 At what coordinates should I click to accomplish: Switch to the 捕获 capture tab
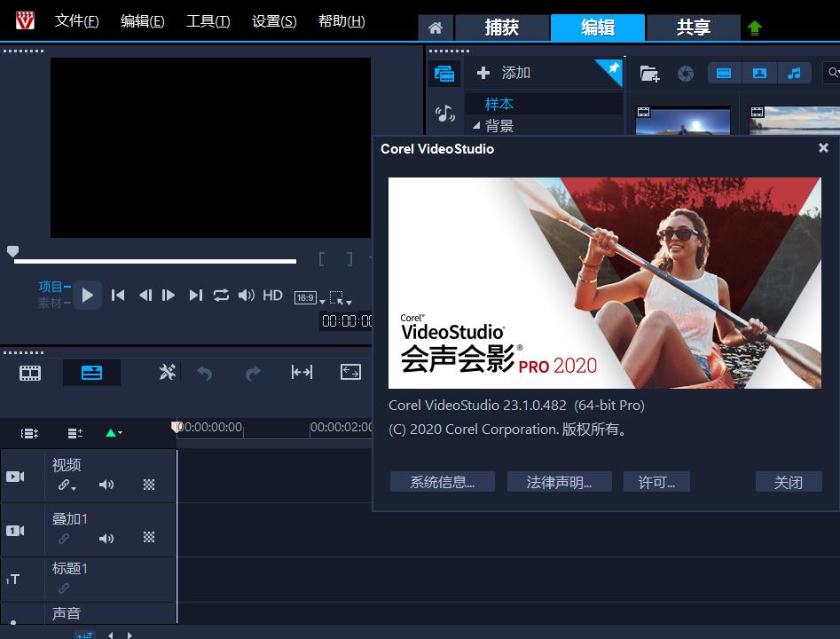pyautogui.click(x=502, y=28)
